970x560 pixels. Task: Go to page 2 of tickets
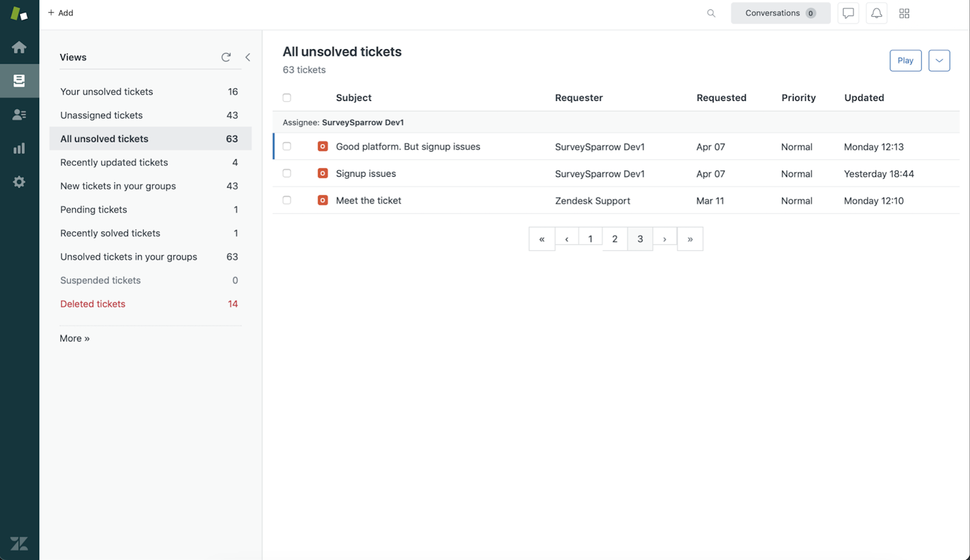(x=614, y=239)
